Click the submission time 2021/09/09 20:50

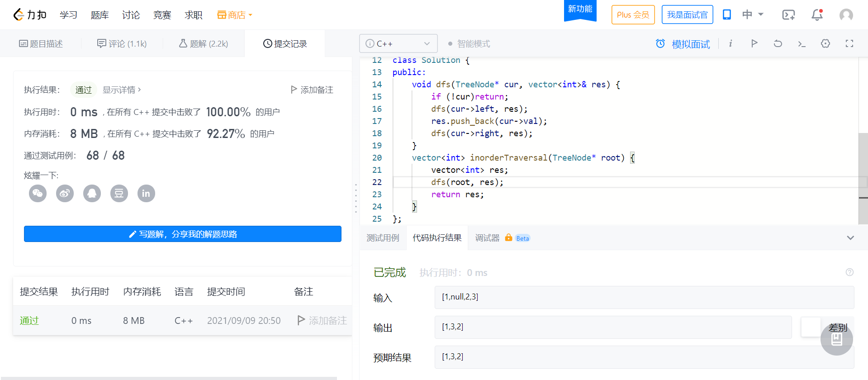click(x=244, y=320)
